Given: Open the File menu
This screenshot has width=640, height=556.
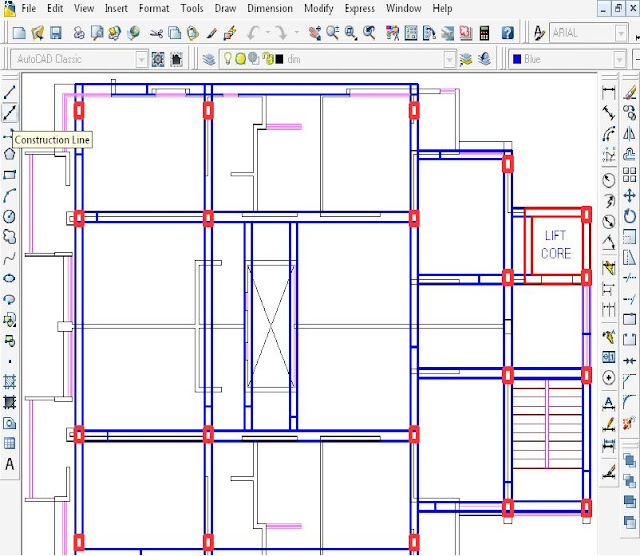Looking at the screenshot, I should coord(29,8).
